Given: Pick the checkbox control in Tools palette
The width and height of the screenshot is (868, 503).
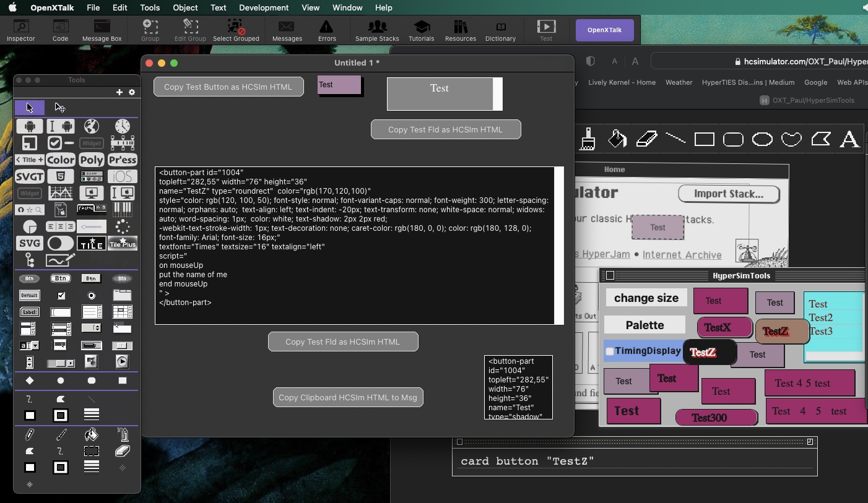Looking at the screenshot, I should coord(61,295).
